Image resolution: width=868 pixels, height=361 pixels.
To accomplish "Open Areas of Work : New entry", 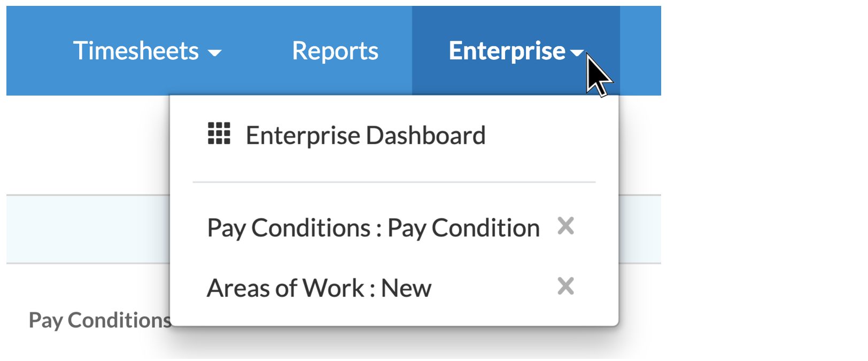I will [319, 287].
